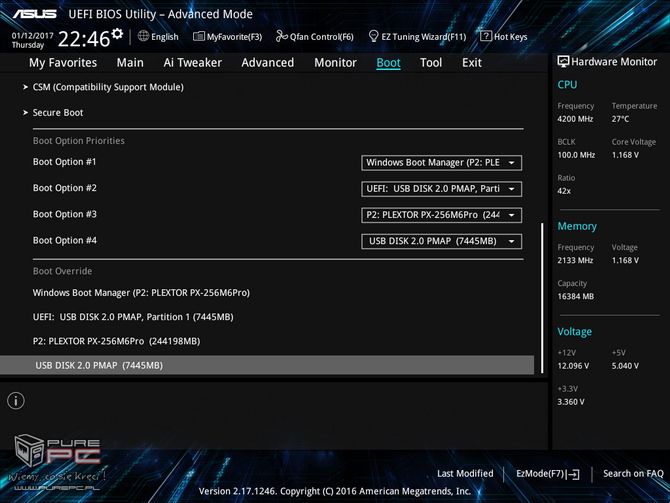Click +3.3V reading 3.360 V
This screenshot has width=670, height=503.
click(x=570, y=402)
